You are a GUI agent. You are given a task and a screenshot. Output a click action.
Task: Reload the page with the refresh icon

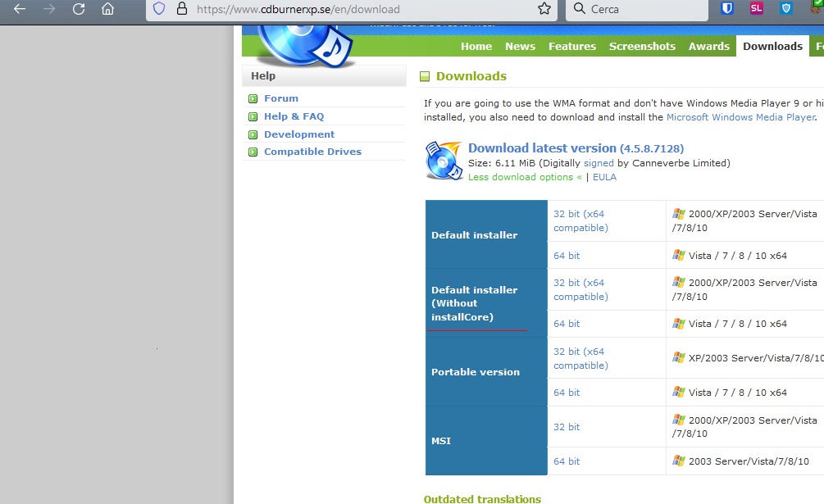click(79, 9)
